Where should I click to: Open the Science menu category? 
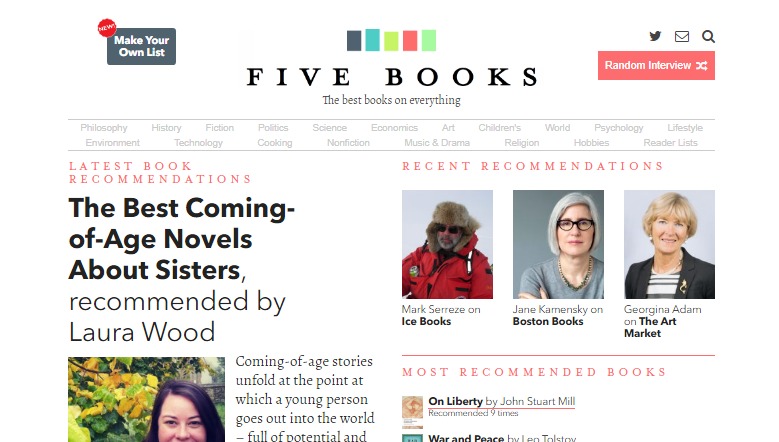329,128
